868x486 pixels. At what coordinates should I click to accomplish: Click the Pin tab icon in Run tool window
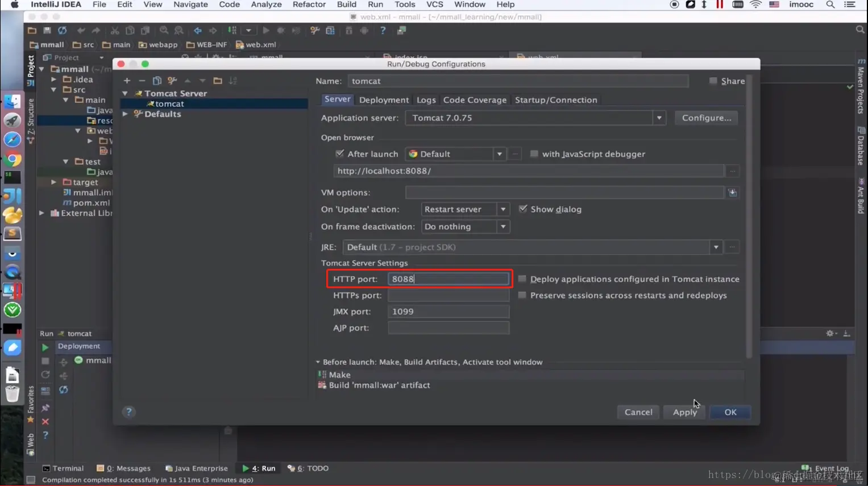click(45, 408)
